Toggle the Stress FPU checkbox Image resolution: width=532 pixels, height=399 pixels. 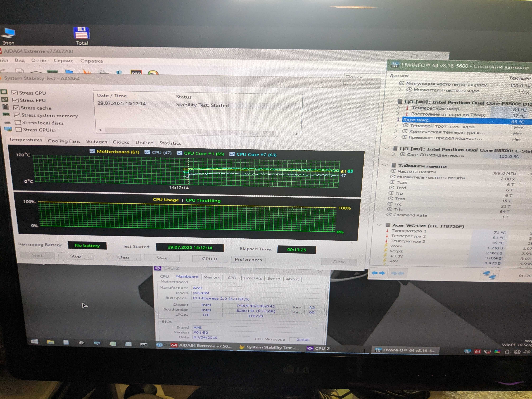(x=15, y=100)
